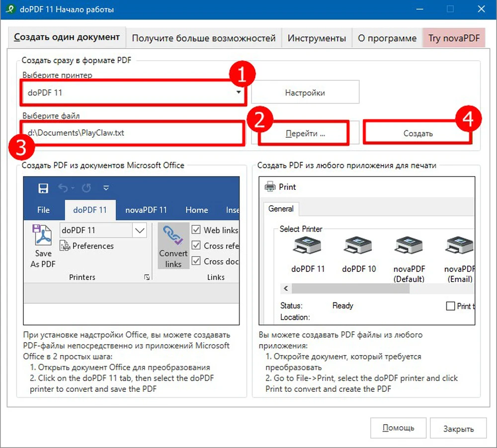Click the undo arrow icon
Viewport: 497px width, 448px height.
coord(63,188)
